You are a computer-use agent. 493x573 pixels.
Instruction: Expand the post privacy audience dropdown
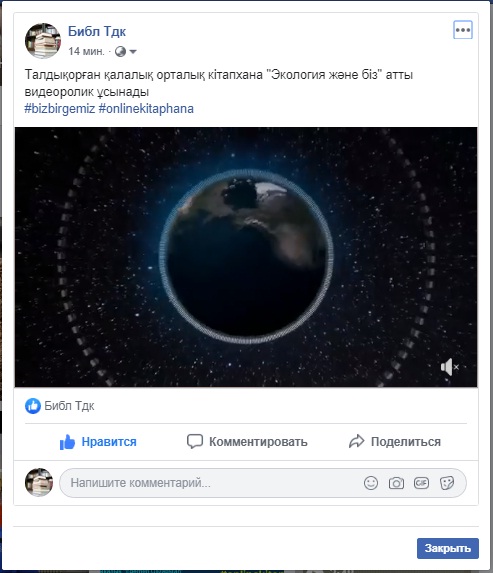[126, 52]
